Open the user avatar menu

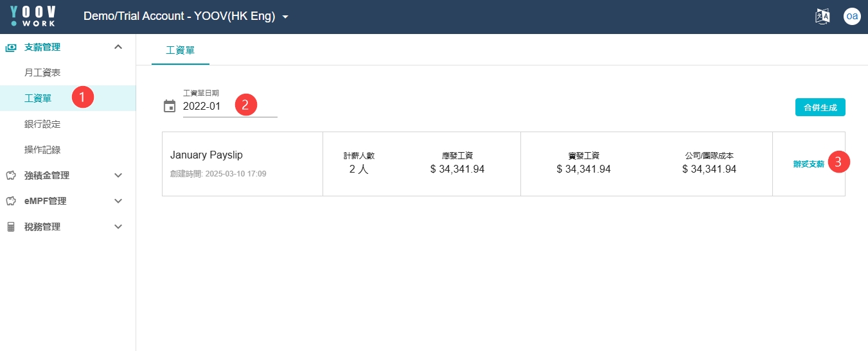point(852,17)
